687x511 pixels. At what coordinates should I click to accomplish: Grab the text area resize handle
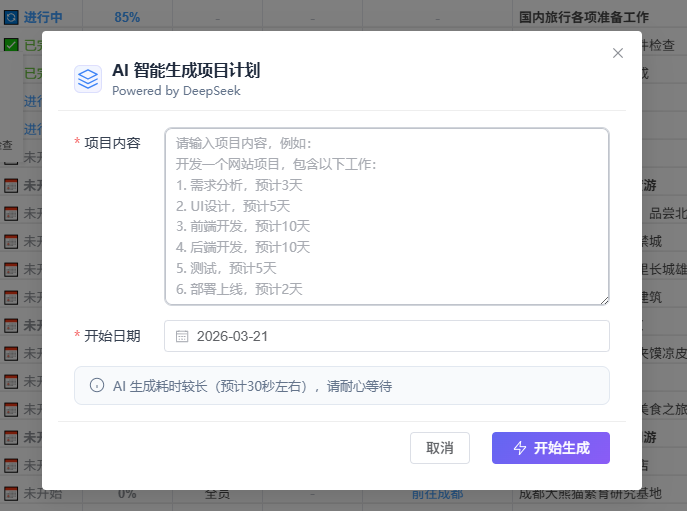point(604,299)
